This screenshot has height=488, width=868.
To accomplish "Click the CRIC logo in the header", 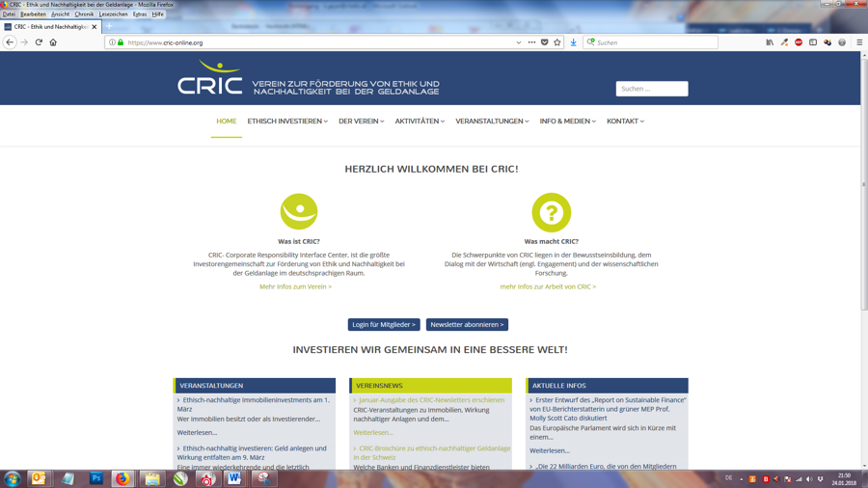I will click(210, 77).
